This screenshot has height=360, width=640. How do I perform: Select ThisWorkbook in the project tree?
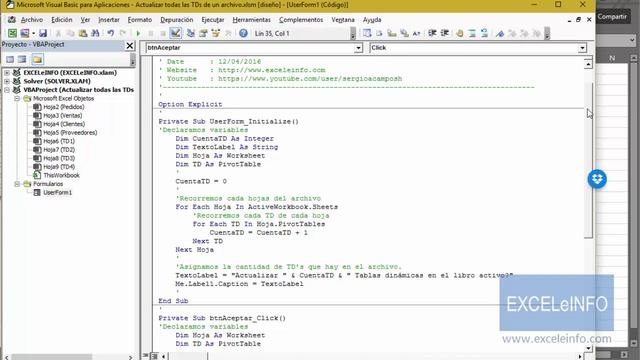pos(62,176)
